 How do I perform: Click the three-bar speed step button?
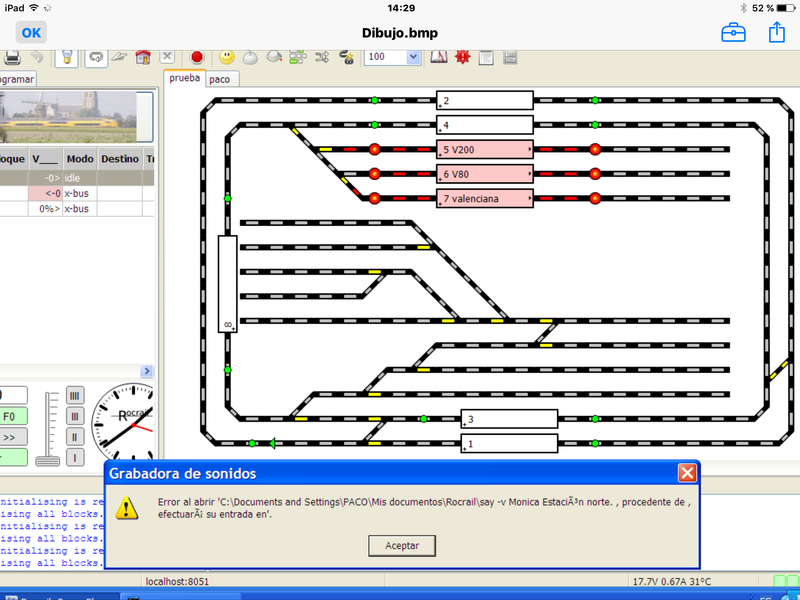pos(75,416)
